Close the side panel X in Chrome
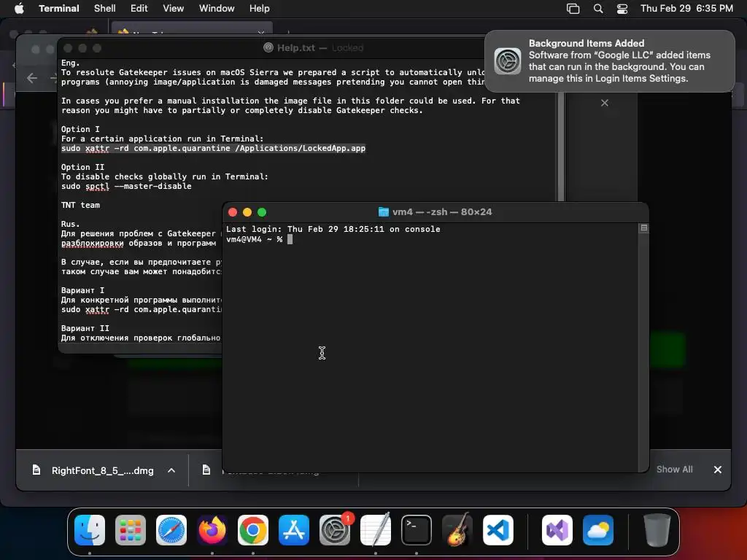Viewport: 747px width, 560px height. point(605,103)
